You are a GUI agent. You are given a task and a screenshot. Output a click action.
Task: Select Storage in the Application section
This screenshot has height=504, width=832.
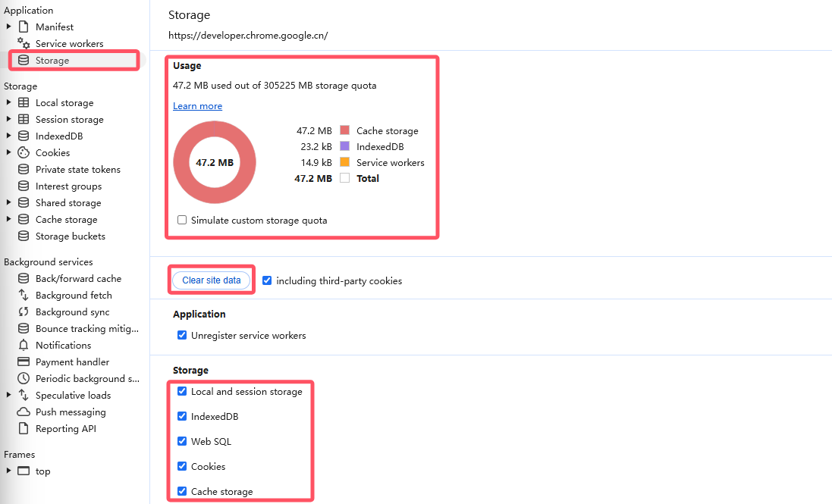pos(52,60)
